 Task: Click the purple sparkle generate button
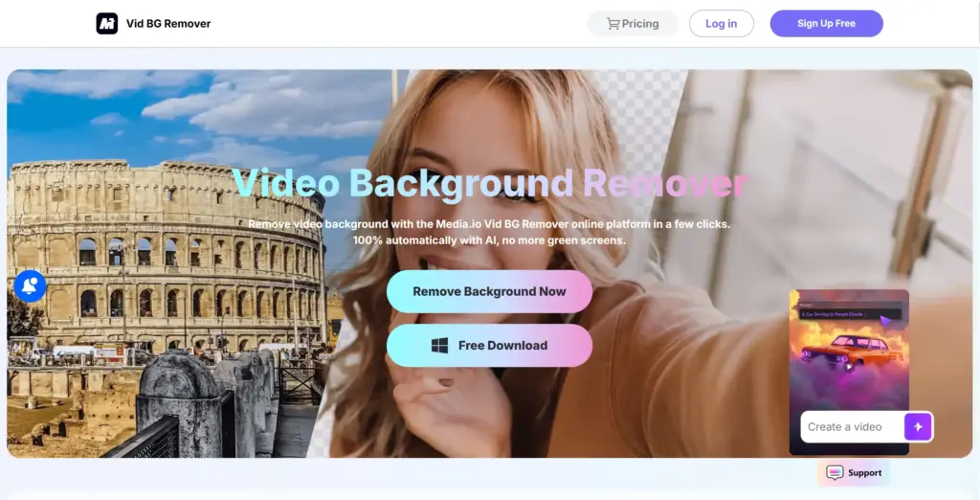click(918, 427)
